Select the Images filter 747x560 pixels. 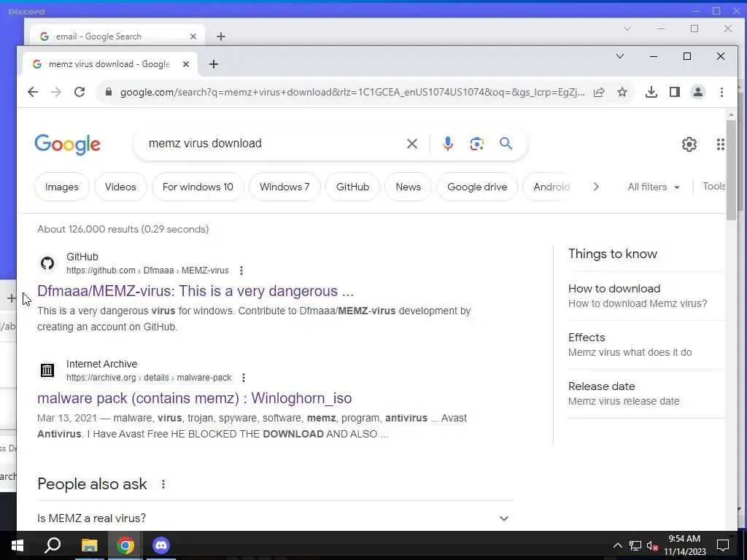(62, 187)
